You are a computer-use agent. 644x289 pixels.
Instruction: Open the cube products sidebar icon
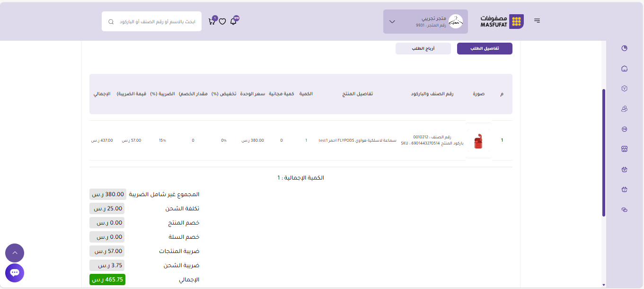pyautogui.click(x=624, y=89)
